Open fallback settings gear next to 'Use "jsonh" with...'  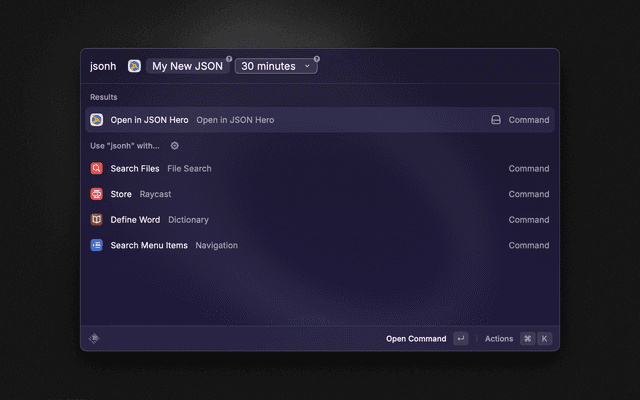[x=174, y=146]
